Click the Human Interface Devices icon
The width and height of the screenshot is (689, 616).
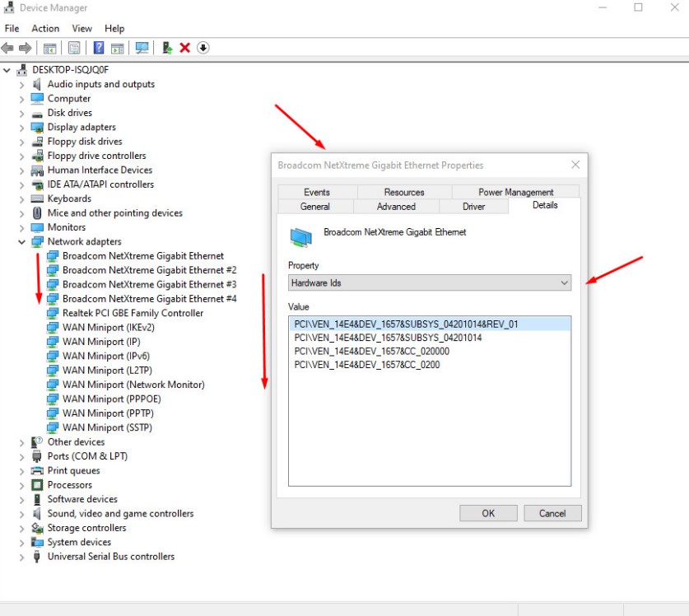click(x=37, y=170)
